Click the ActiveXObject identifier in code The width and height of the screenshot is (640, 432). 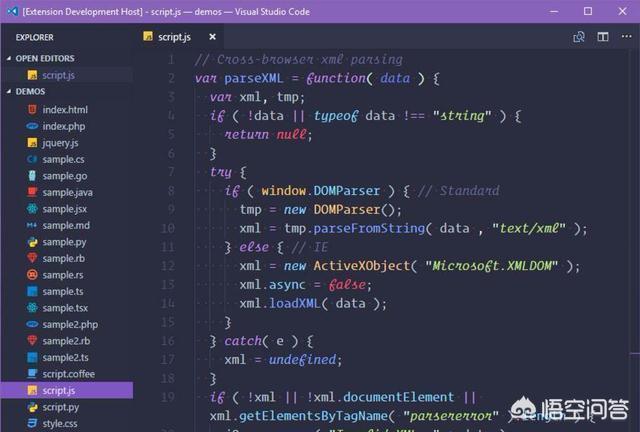tap(362, 266)
